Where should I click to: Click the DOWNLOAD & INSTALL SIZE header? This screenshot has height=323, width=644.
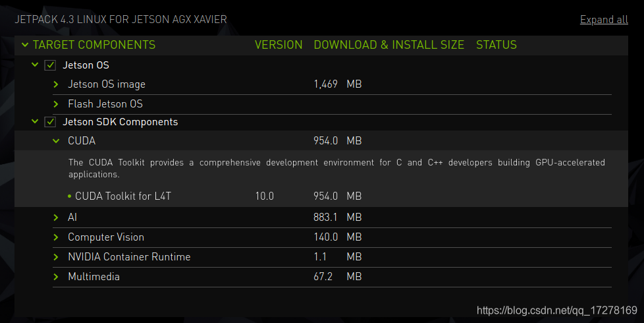pos(389,45)
